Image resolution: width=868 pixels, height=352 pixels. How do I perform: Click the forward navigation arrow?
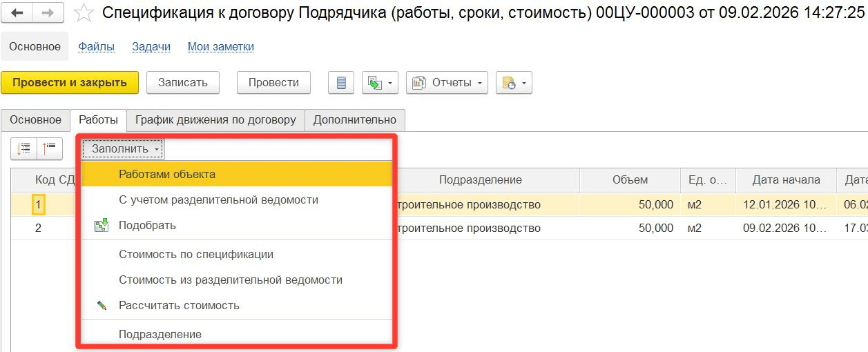pyautogui.click(x=48, y=12)
